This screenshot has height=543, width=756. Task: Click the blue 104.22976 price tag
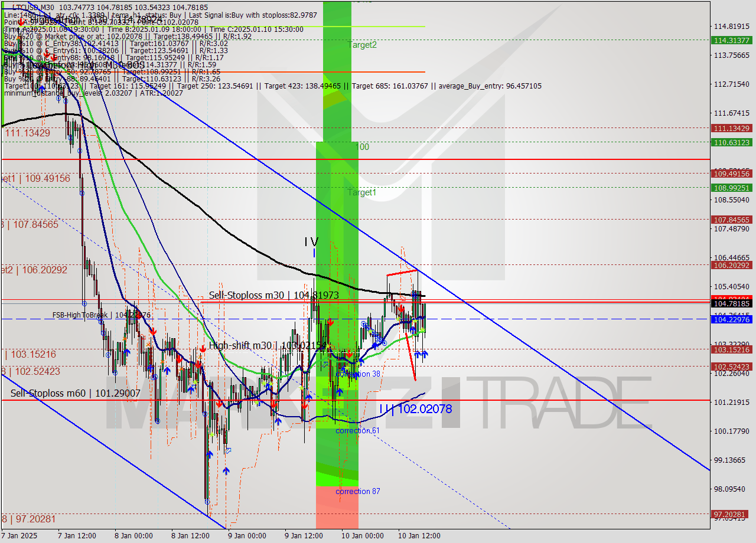732,319
